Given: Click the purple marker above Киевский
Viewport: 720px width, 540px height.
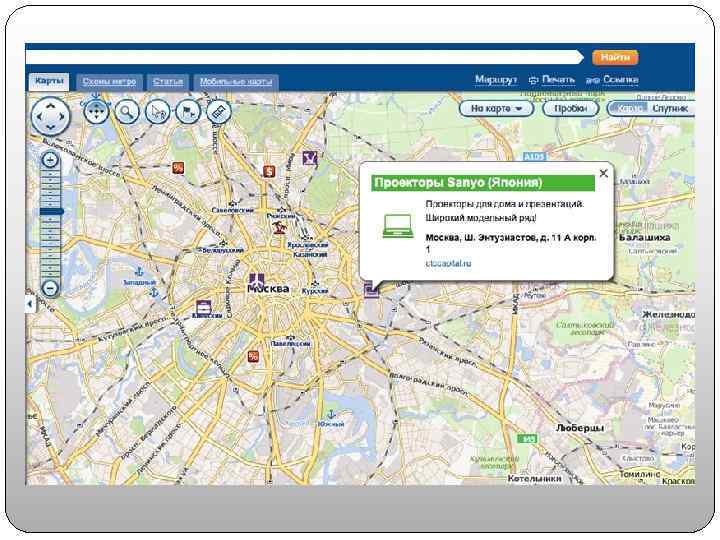Looking at the screenshot, I should pyautogui.click(x=203, y=306).
